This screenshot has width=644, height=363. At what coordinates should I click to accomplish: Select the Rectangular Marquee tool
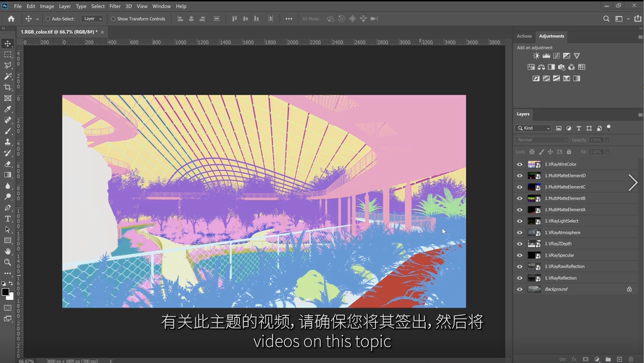[x=8, y=55]
